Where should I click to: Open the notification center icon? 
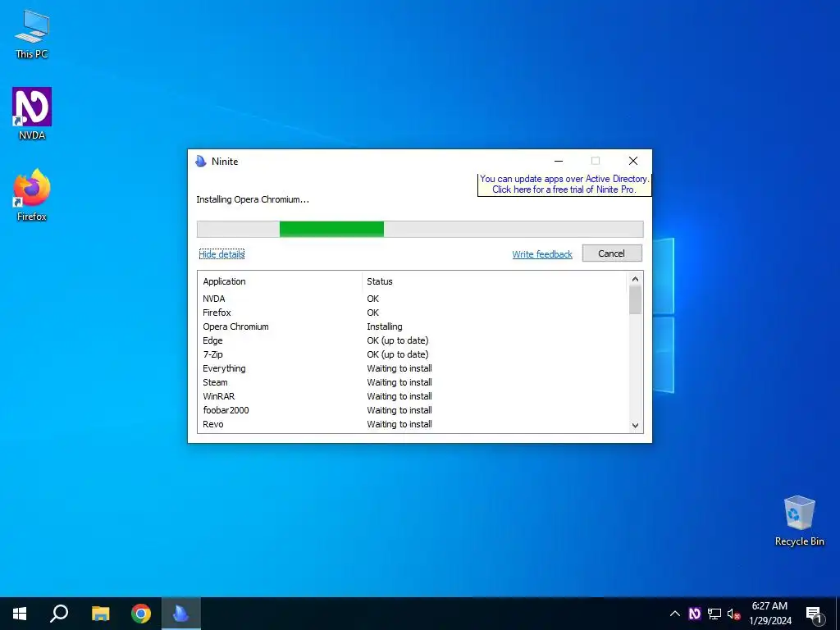[x=814, y=614]
